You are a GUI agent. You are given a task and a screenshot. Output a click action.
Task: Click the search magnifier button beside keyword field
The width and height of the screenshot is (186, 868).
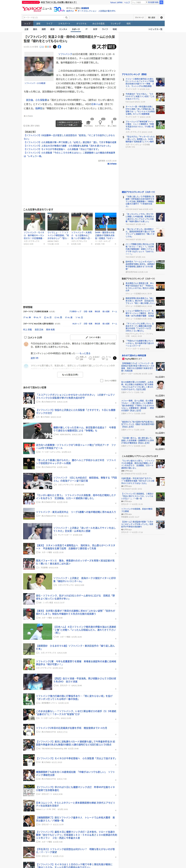(x=66, y=18)
